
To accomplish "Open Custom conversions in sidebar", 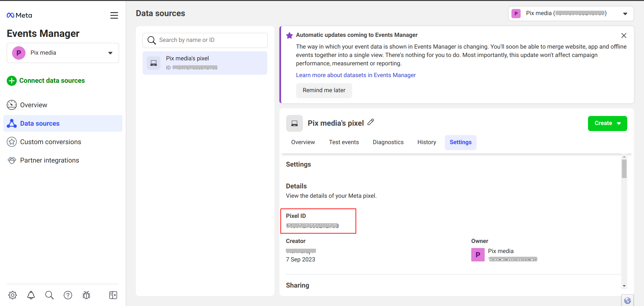I will point(50,142).
